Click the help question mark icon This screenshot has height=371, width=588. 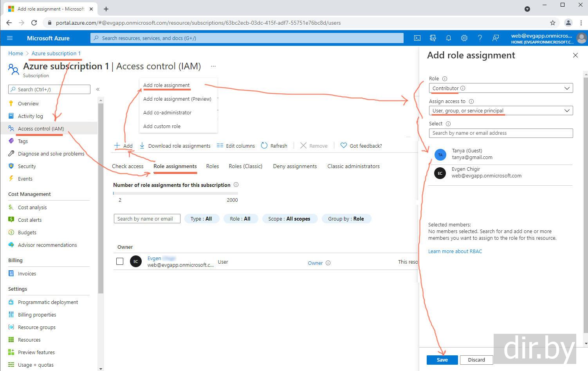(x=480, y=38)
